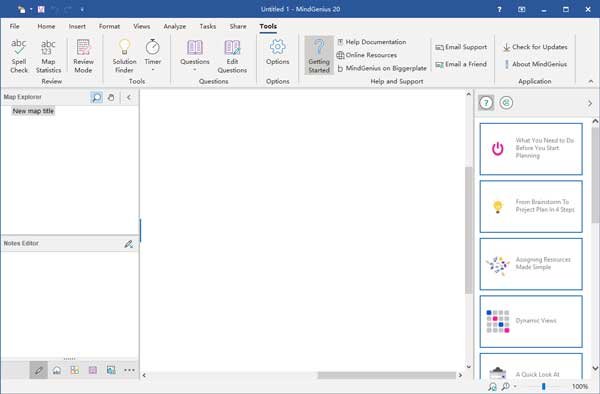Switch to the Insert tab

[x=77, y=26]
